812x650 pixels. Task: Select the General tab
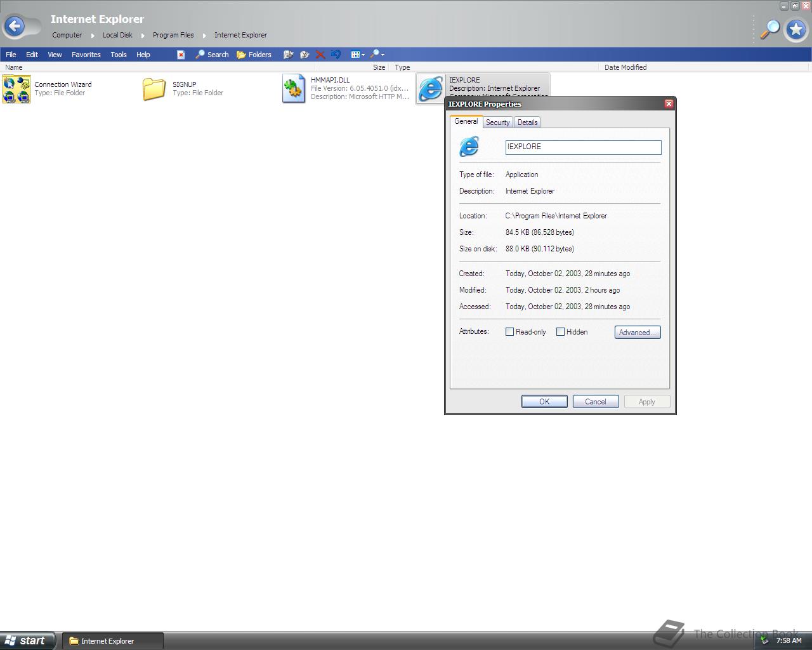tap(466, 121)
